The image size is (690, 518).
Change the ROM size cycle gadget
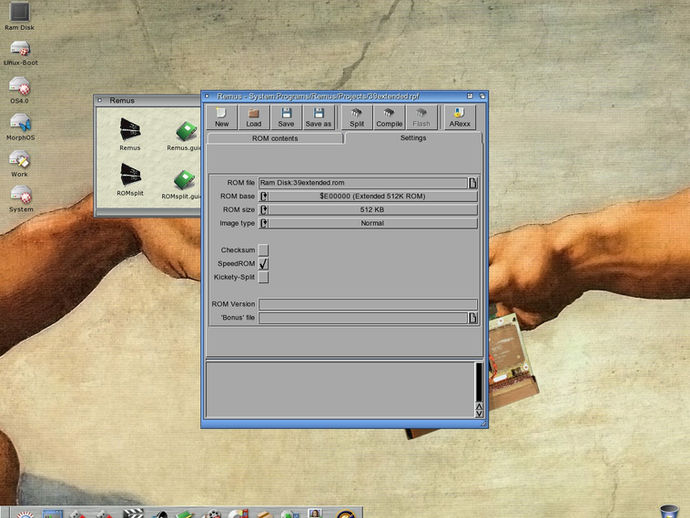coord(368,210)
